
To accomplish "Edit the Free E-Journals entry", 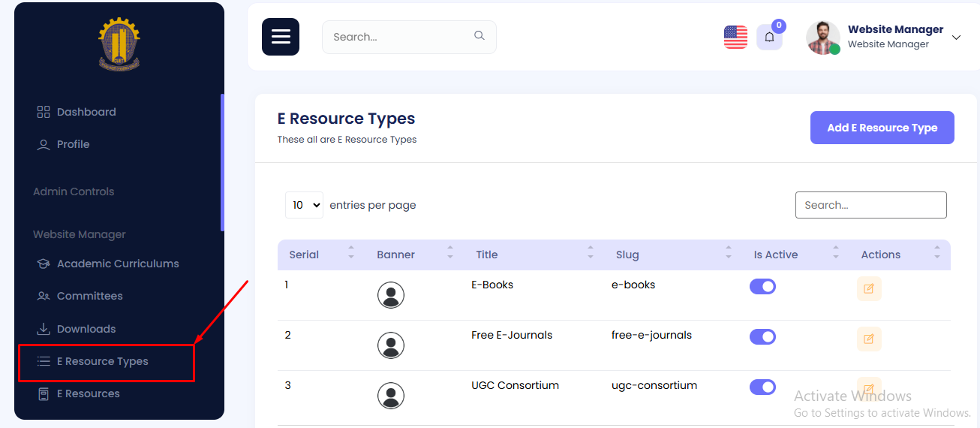I will [869, 339].
